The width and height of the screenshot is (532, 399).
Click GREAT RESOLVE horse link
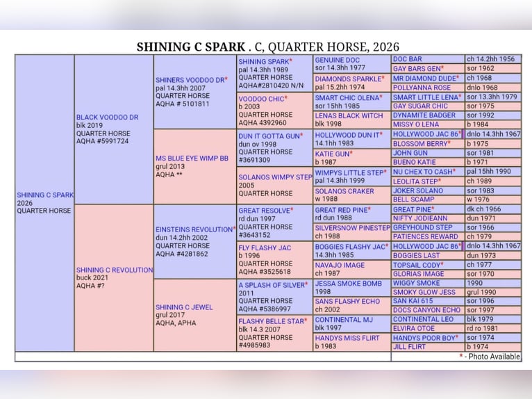[x=265, y=210]
